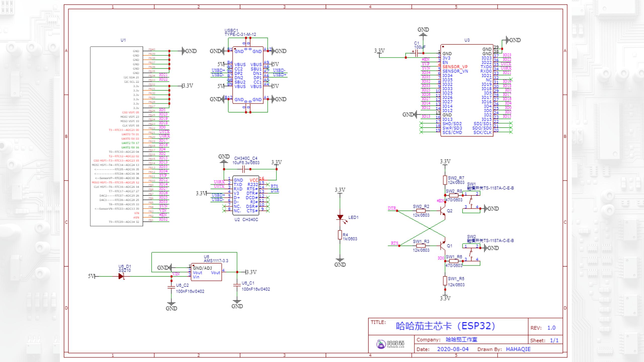Image resolution: width=644 pixels, height=362 pixels.
Task: Click the 3.3V power port above LED1
Action: 340,190
